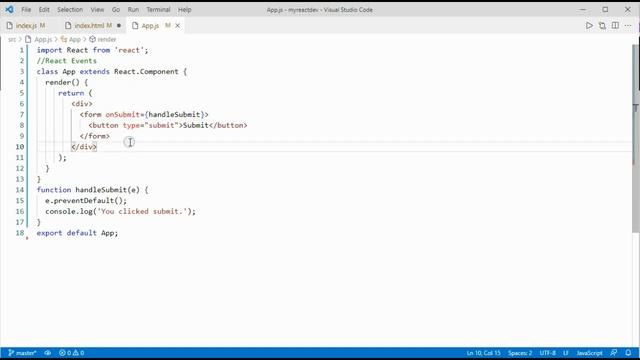Run the code with the play icon
This screenshot has height=360, width=640.
589,25
